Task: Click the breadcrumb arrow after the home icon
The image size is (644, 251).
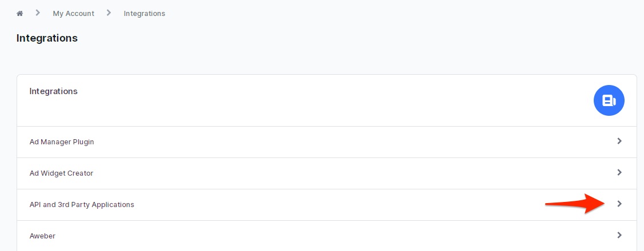Action: 38,13
